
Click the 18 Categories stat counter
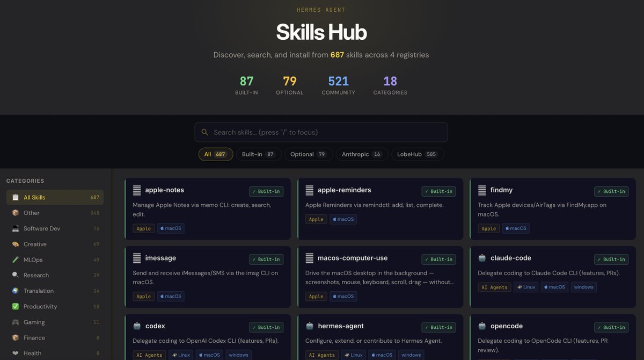[390, 85]
